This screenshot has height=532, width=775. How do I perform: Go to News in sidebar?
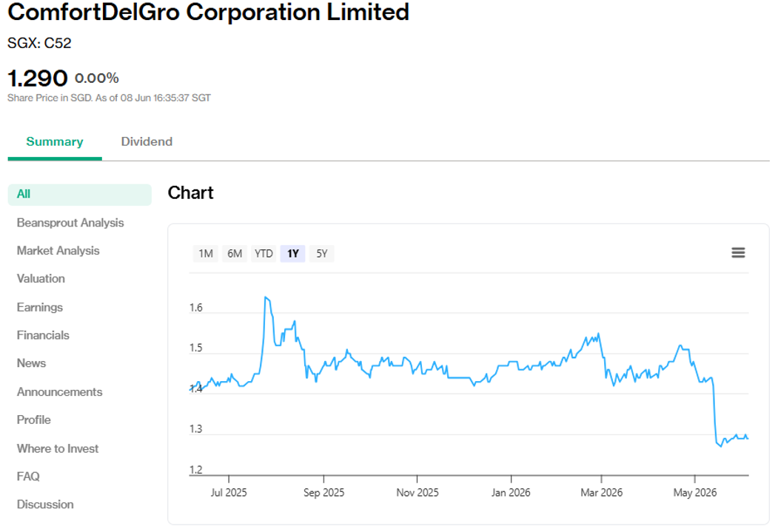[x=31, y=363]
